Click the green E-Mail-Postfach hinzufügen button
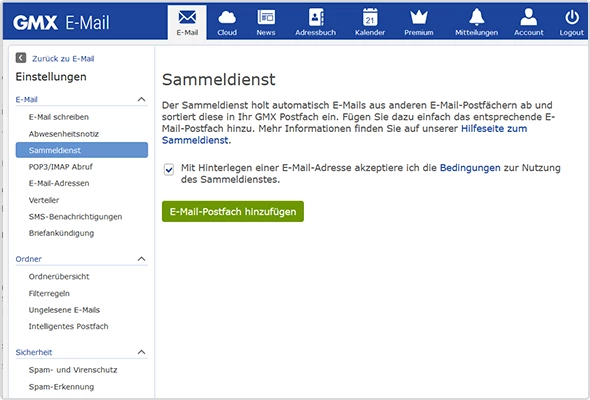Image resolution: width=590 pixels, height=400 pixels. coord(233,211)
